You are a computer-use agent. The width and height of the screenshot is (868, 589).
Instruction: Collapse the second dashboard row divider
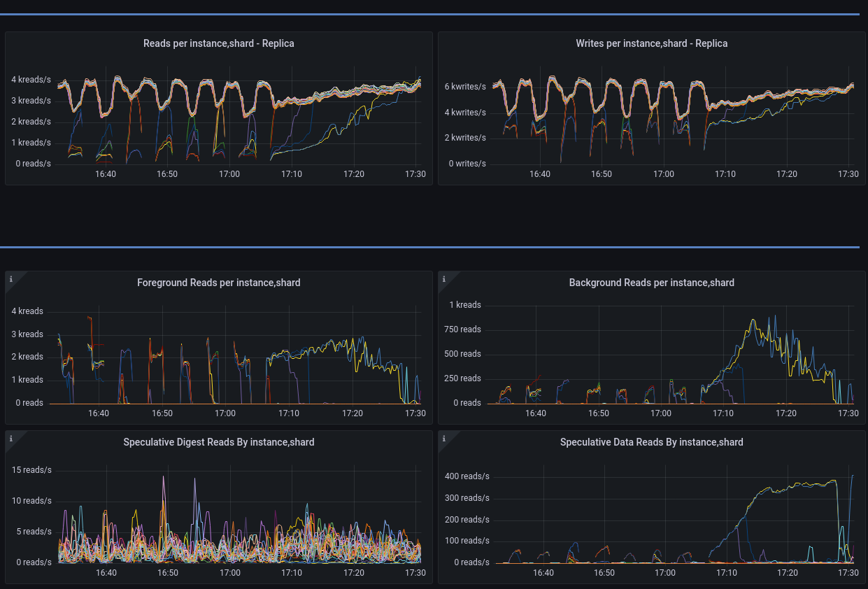(x=434, y=246)
